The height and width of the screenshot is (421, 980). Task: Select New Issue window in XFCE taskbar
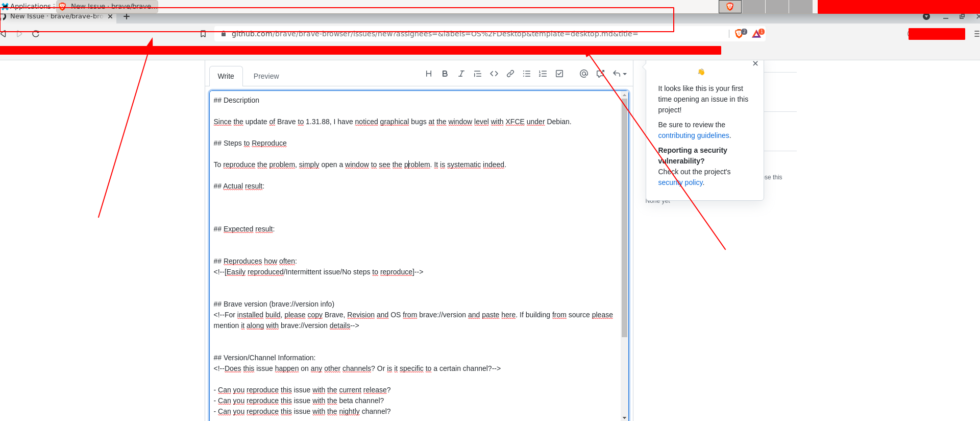click(x=108, y=6)
